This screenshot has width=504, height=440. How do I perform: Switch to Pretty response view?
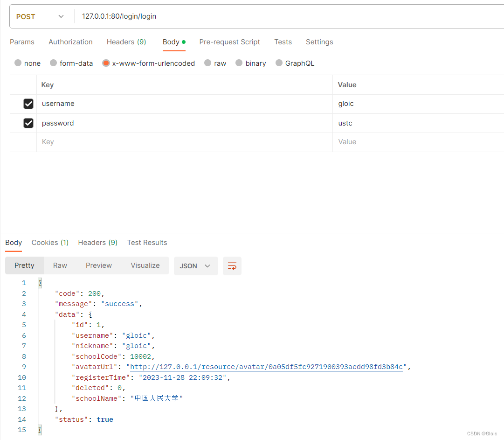24,265
